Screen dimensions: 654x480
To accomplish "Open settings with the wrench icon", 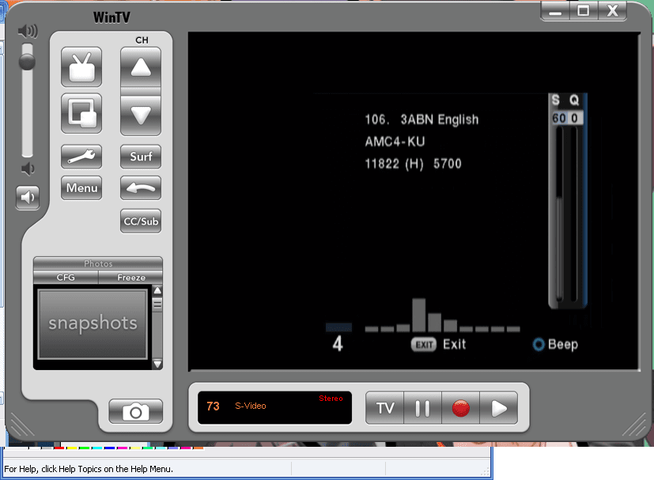I will tap(81, 157).
